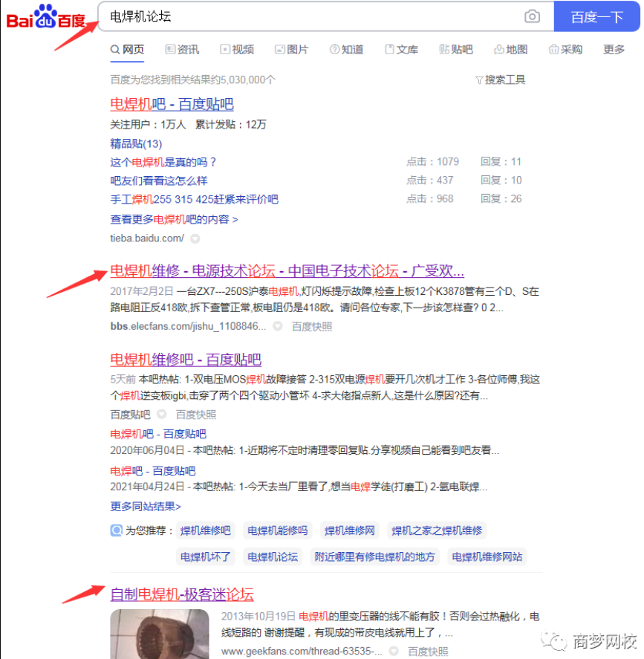Click the 百度一下 search button

click(596, 17)
